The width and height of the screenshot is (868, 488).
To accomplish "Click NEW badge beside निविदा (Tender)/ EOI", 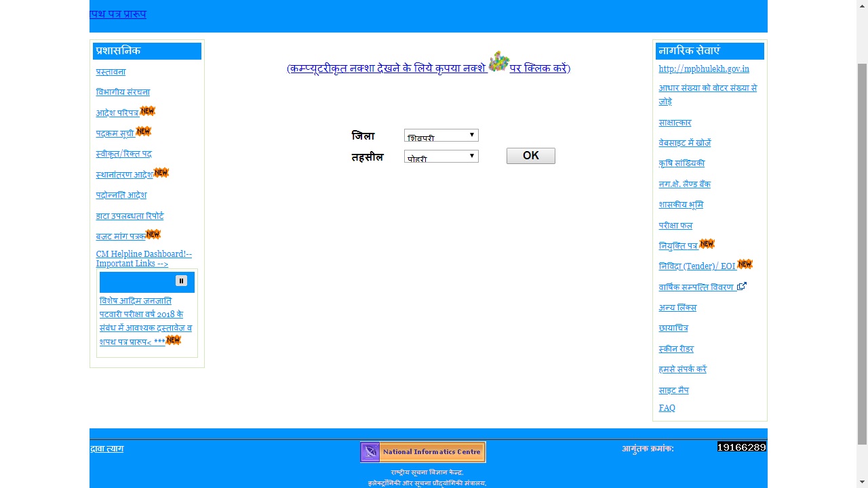I will click(x=745, y=264).
